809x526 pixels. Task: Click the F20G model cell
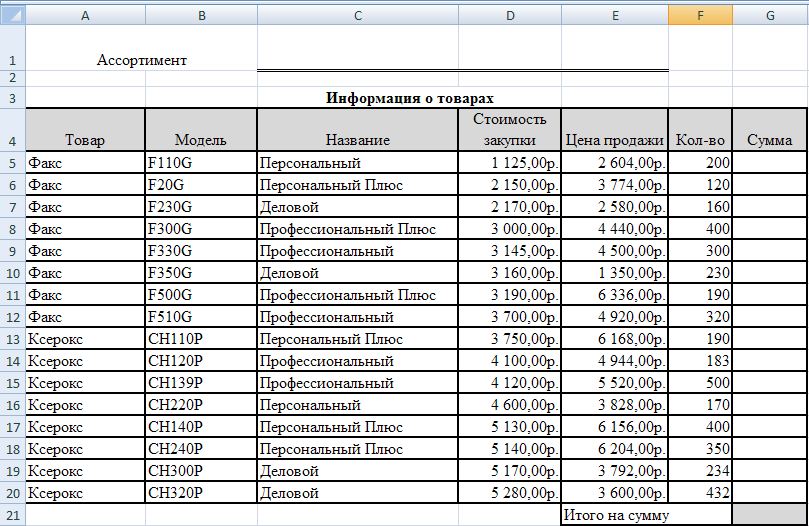click(x=201, y=184)
